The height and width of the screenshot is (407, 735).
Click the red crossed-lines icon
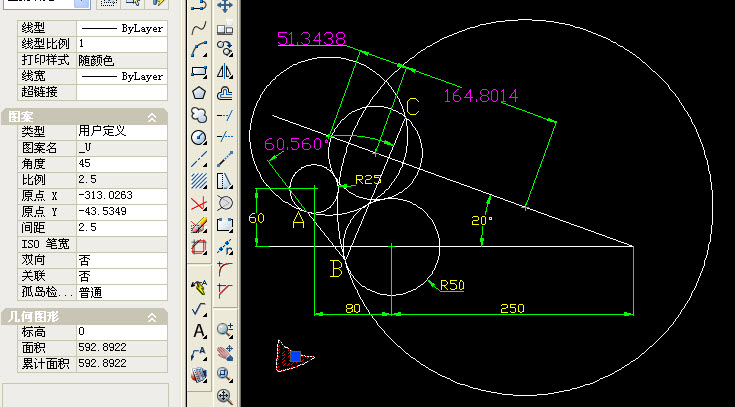click(x=199, y=204)
